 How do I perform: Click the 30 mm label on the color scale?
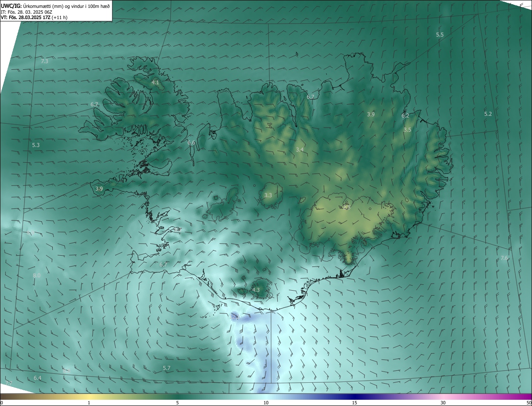443,403
